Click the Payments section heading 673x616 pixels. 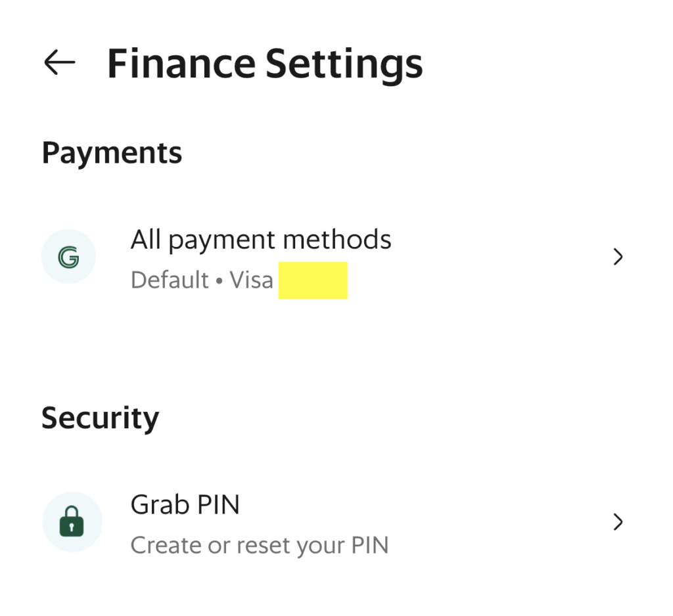point(112,154)
